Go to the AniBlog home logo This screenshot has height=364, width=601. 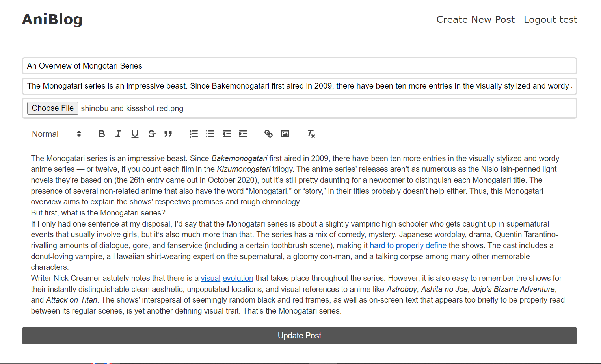pos(52,19)
